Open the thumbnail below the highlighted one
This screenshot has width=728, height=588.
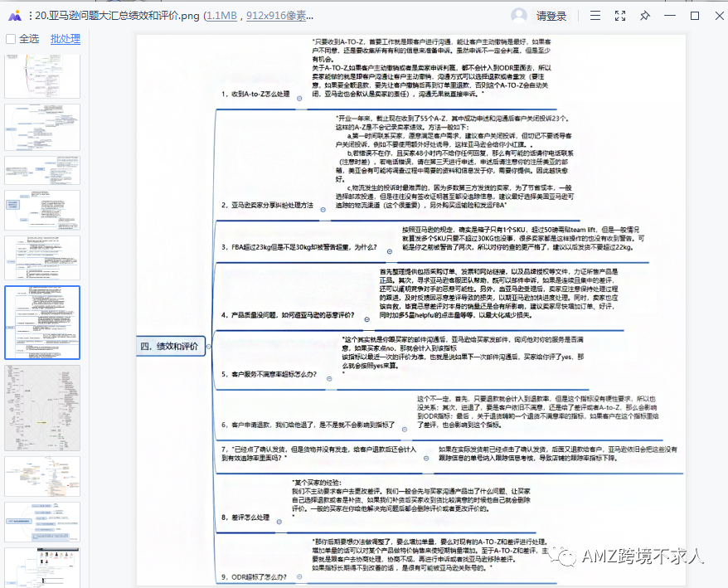[42, 407]
